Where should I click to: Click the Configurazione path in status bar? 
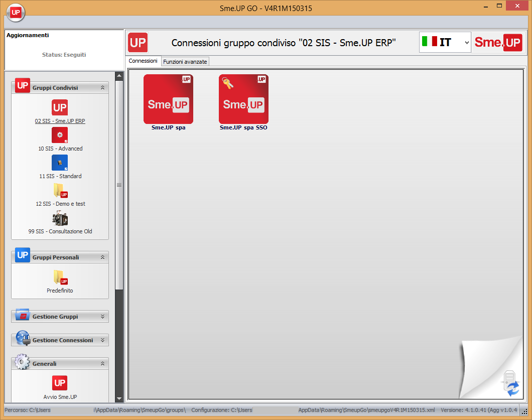point(313,410)
